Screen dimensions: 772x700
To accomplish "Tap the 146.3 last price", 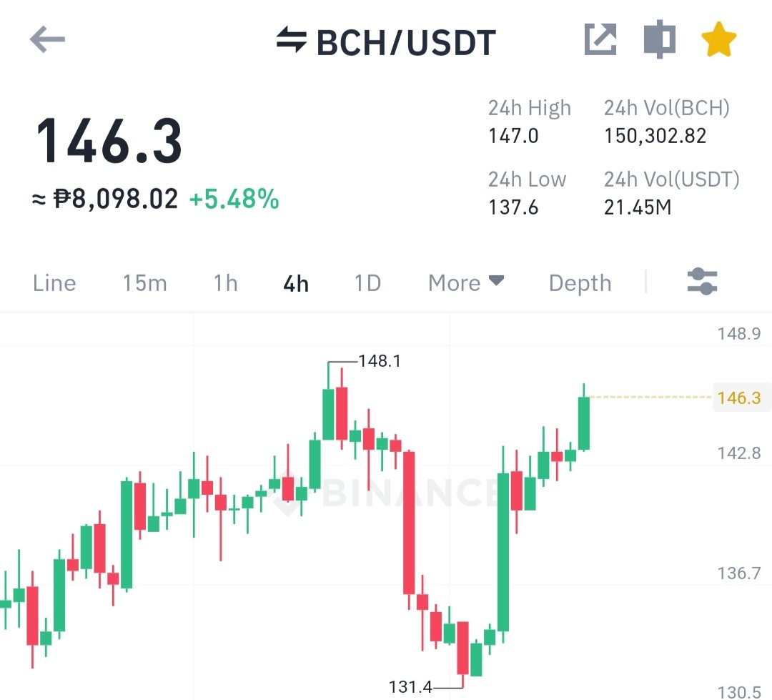I will point(109,141).
